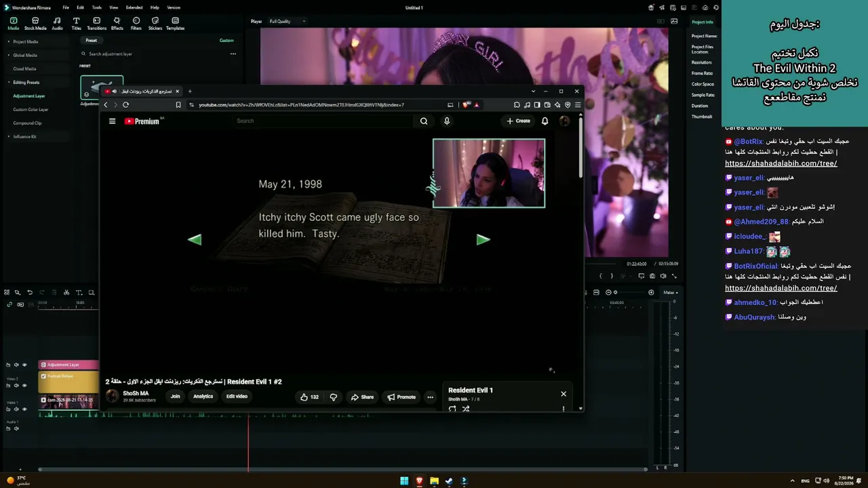The width and height of the screenshot is (868, 488).
Task: Toggle browser sidebar panel icon
Action: tap(537, 104)
